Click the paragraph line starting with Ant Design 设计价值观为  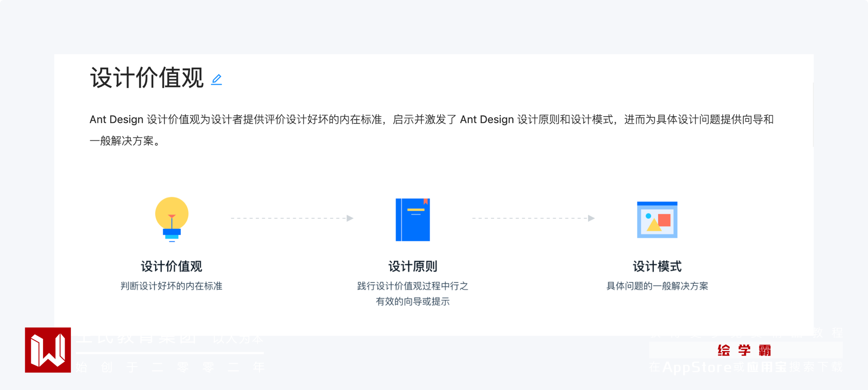[x=432, y=119]
